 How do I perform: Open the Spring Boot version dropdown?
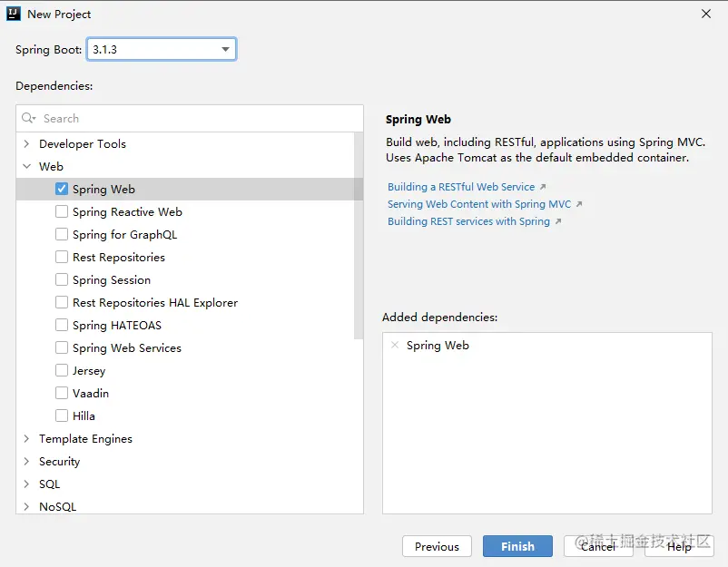225,50
